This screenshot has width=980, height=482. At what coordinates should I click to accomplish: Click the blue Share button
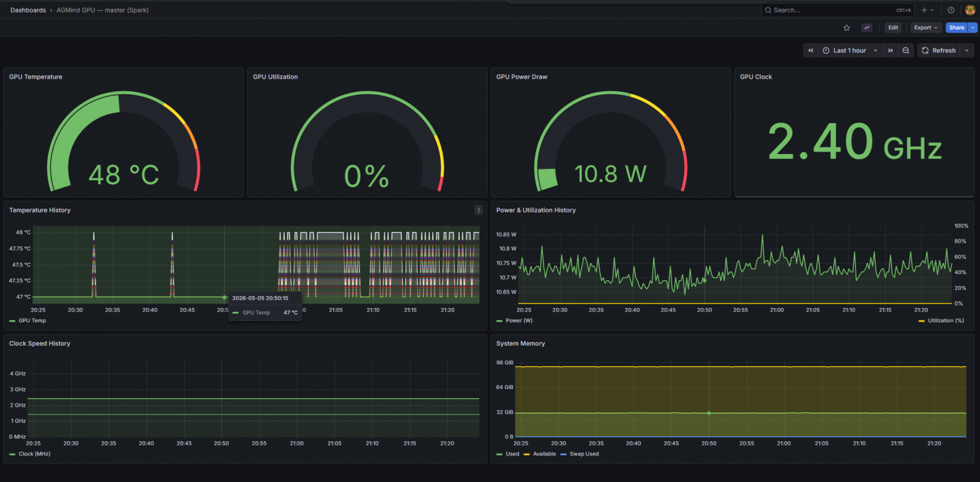coord(957,28)
